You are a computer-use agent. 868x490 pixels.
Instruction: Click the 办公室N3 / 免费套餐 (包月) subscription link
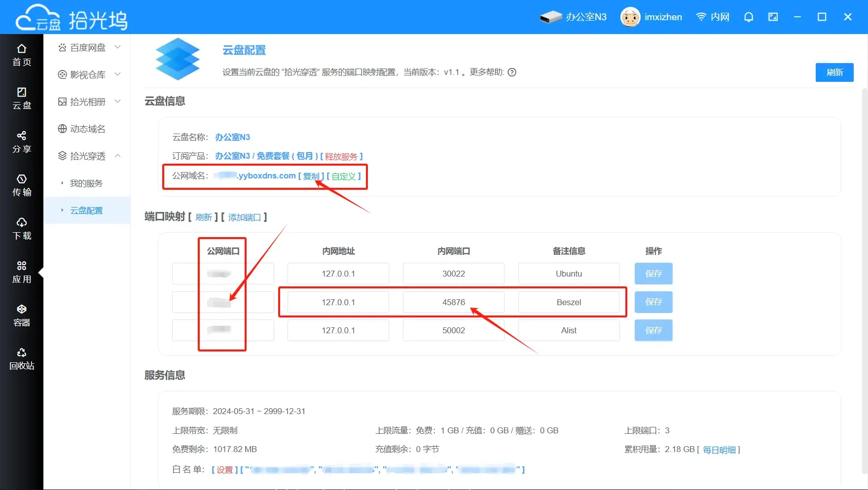(x=266, y=156)
